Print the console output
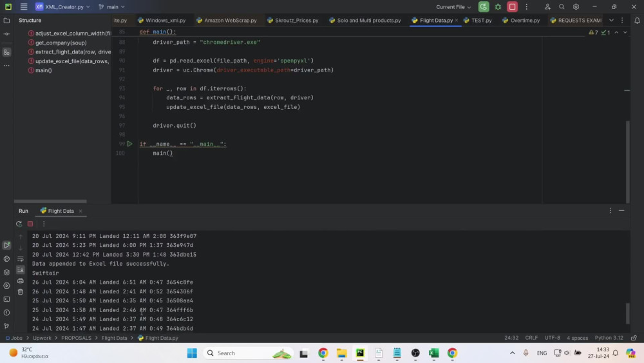Screen dimensions: 644x363 click(20, 280)
